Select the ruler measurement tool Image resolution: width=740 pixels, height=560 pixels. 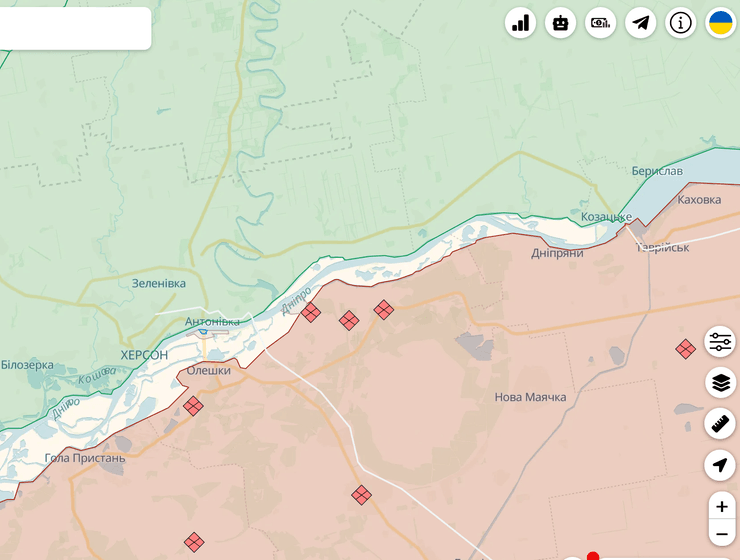(x=720, y=424)
